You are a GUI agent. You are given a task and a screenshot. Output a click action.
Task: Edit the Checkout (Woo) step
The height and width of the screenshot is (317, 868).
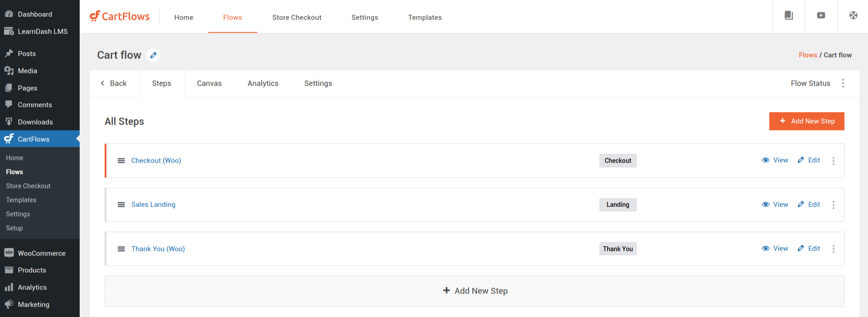pos(809,160)
